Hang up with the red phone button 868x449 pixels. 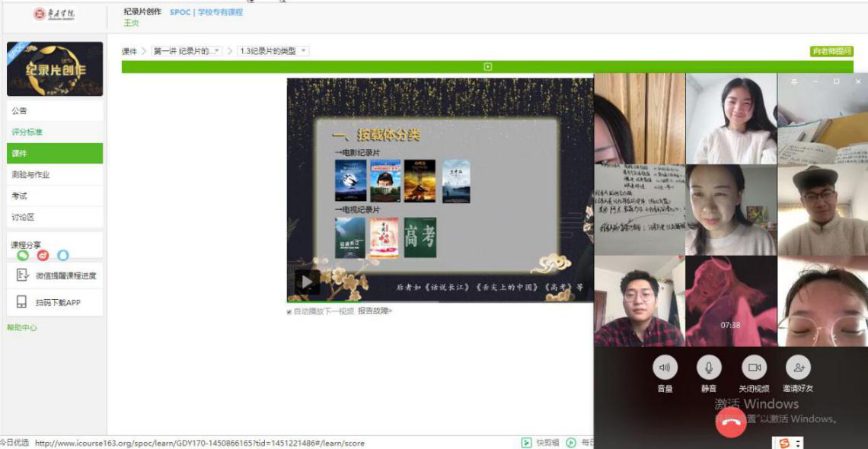coord(730,422)
